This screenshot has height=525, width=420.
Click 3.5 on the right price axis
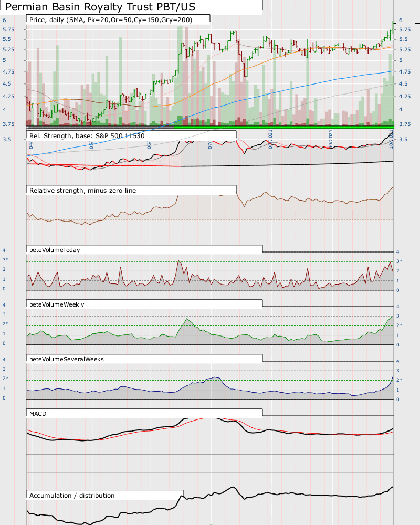[403, 139]
